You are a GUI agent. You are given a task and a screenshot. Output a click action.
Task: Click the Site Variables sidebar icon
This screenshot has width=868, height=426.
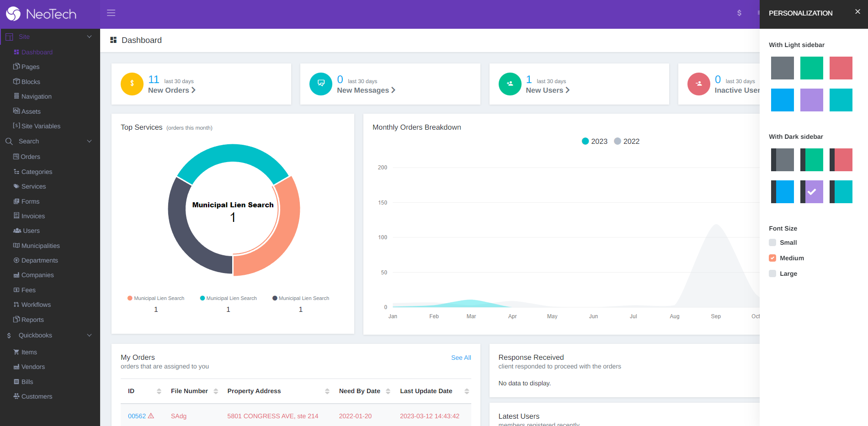click(16, 126)
